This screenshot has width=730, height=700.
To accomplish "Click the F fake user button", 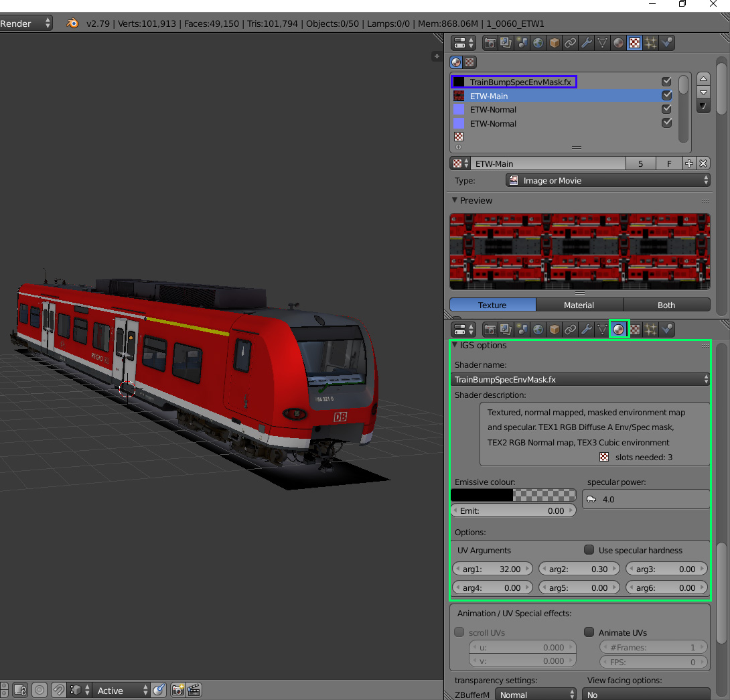I will pyautogui.click(x=668, y=163).
